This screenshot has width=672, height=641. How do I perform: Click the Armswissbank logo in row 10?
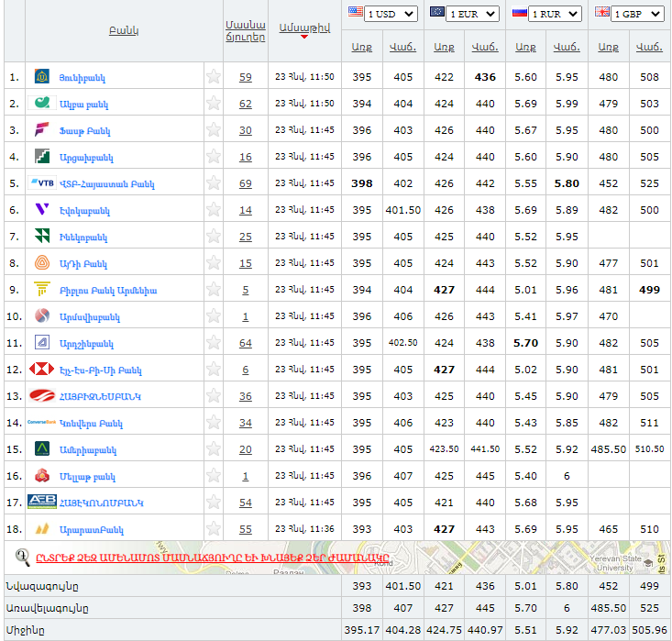(x=42, y=316)
